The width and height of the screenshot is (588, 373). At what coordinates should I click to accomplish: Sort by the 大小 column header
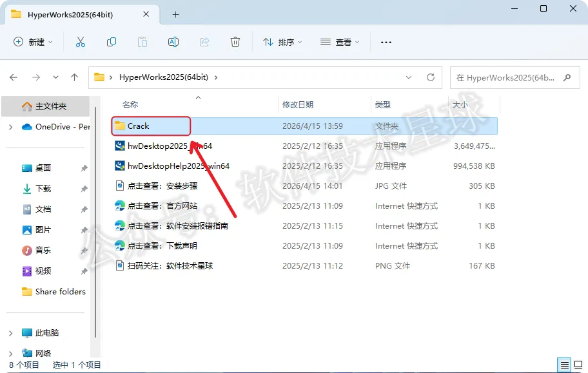tap(460, 104)
